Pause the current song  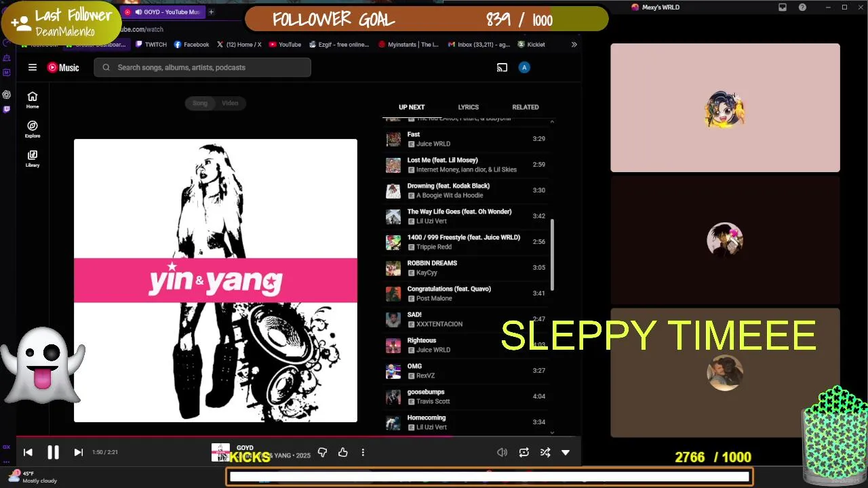pos(53,452)
